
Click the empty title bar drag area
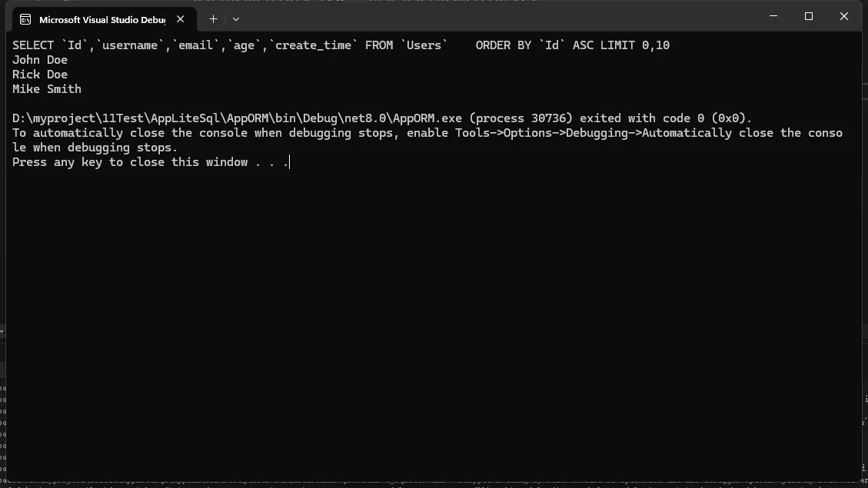tap(500, 17)
